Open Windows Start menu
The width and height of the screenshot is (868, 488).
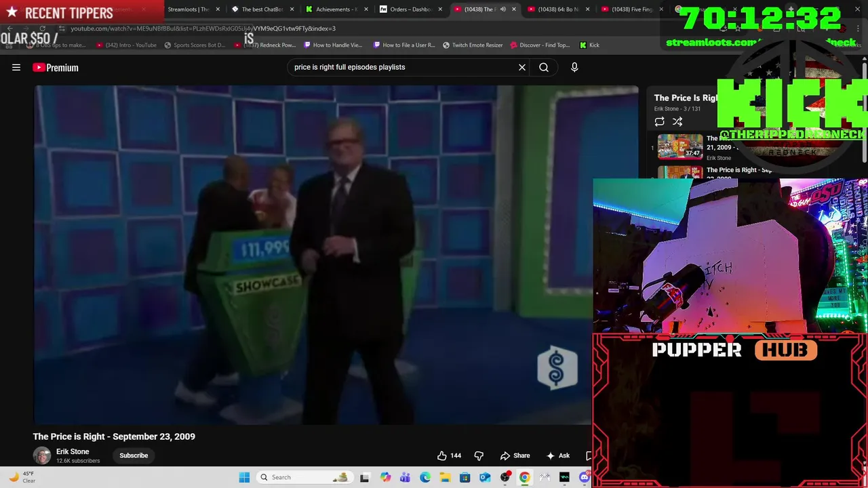coord(244,477)
